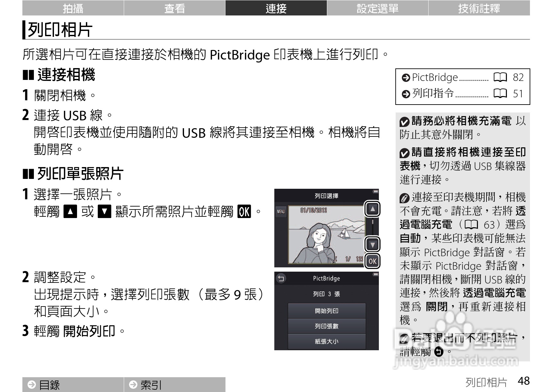Screen dimensions: 553x392
Task: Click the pencil note icon by 連接至印表機期間
Action: click(405, 198)
